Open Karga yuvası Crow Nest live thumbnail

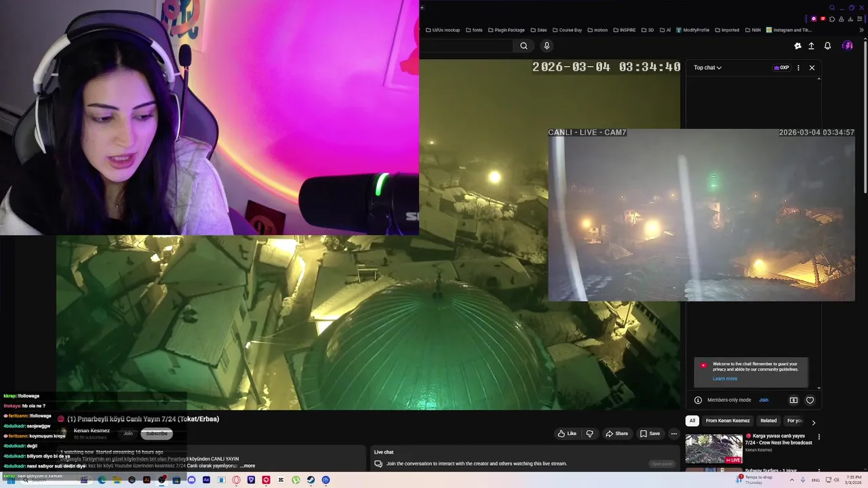[x=713, y=449]
